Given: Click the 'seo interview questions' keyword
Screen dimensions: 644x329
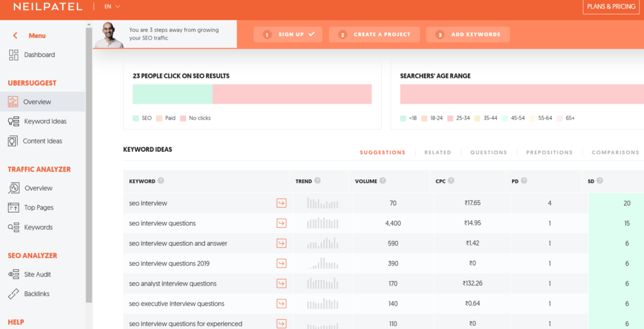Looking at the screenshot, I should (162, 223).
